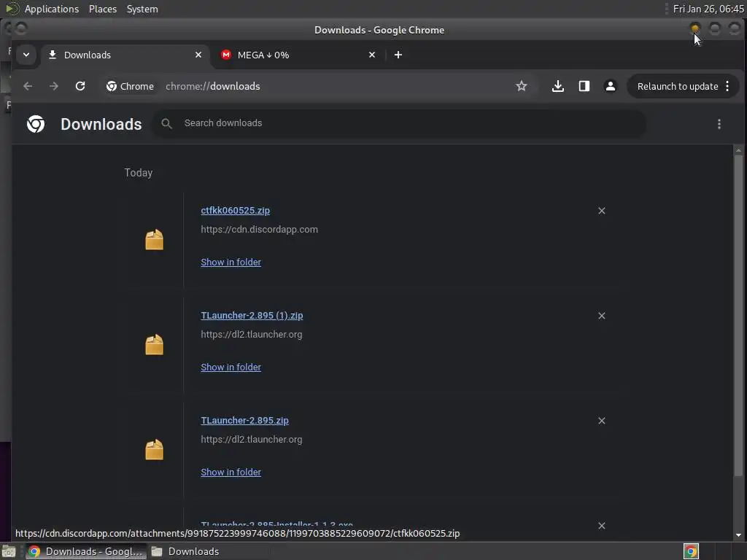Toggle the side panel icon
The image size is (747, 560).
pyautogui.click(x=584, y=86)
